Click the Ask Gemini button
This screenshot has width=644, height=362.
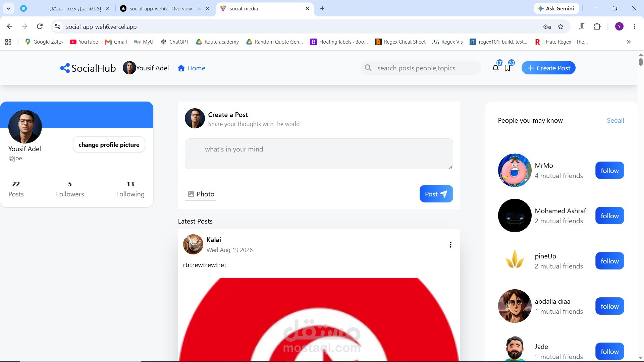point(556,8)
